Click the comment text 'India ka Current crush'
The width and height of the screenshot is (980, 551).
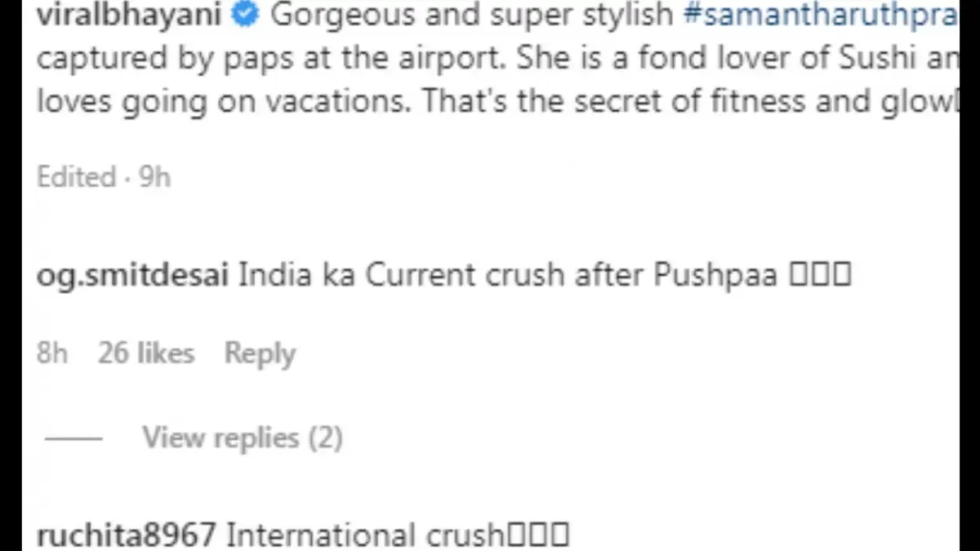pos(358,275)
